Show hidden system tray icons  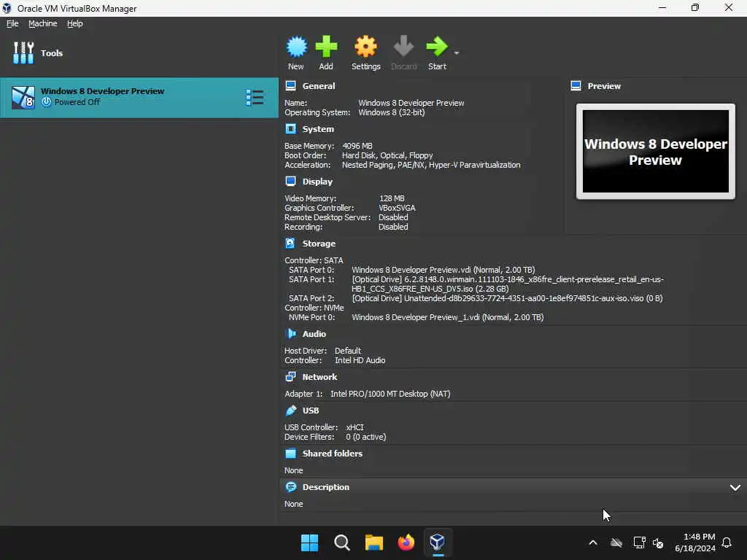click(592, 542)
